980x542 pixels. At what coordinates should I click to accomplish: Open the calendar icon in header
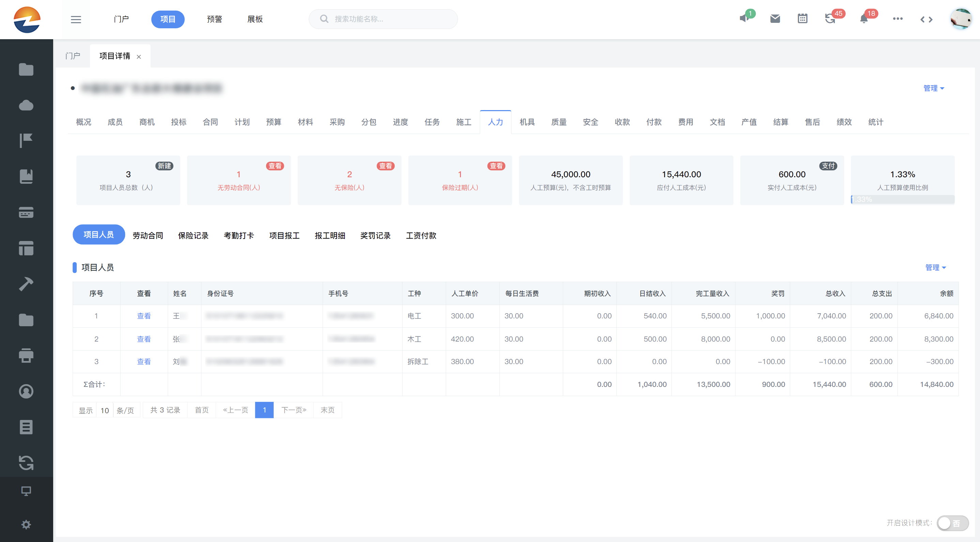[802, 19]
